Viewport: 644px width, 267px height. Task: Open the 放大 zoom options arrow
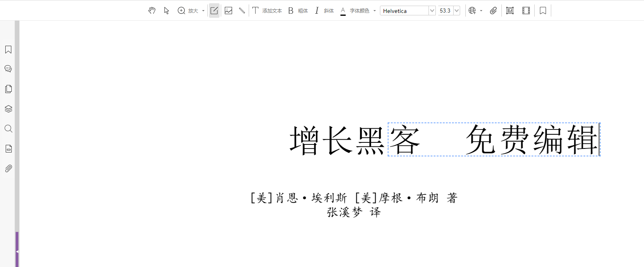[x=203, y=11]
